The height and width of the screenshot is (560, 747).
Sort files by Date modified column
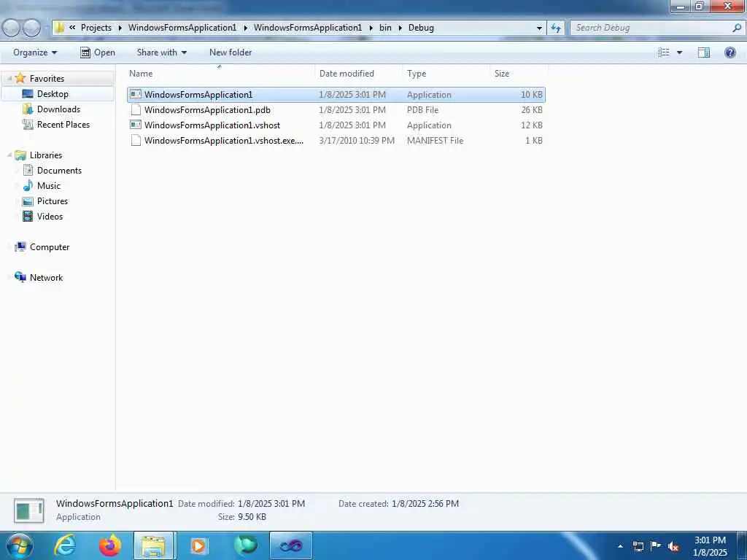[x=358, y=74]
